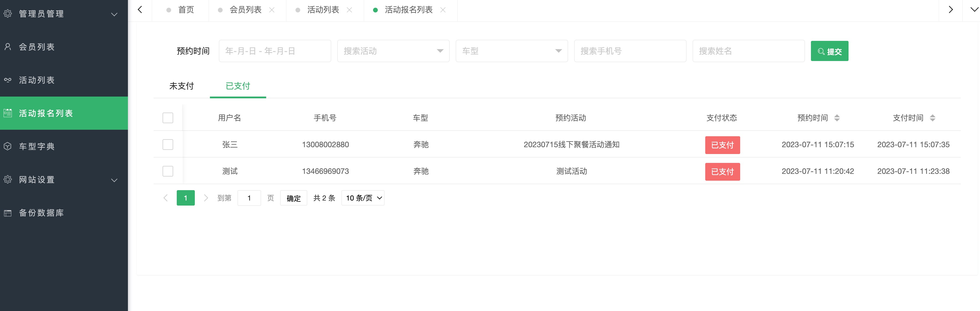Close the 会员列表 tab
Viewport: 980px width, 311px height.
(272, 10)
